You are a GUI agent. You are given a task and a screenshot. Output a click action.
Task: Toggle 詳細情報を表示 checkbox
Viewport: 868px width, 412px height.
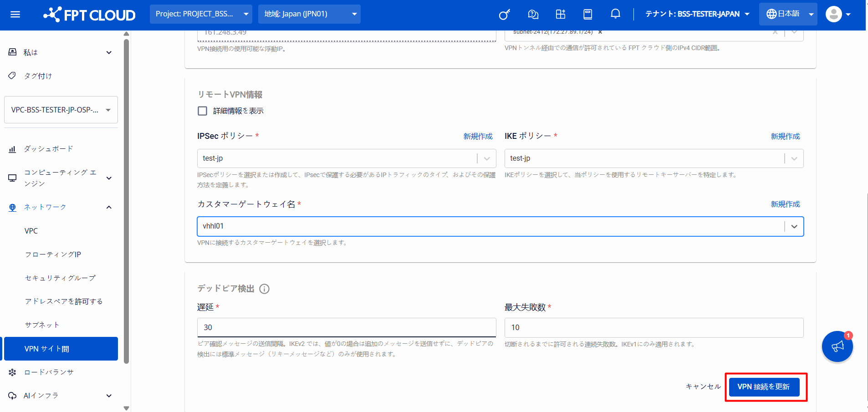coord(203,111)
